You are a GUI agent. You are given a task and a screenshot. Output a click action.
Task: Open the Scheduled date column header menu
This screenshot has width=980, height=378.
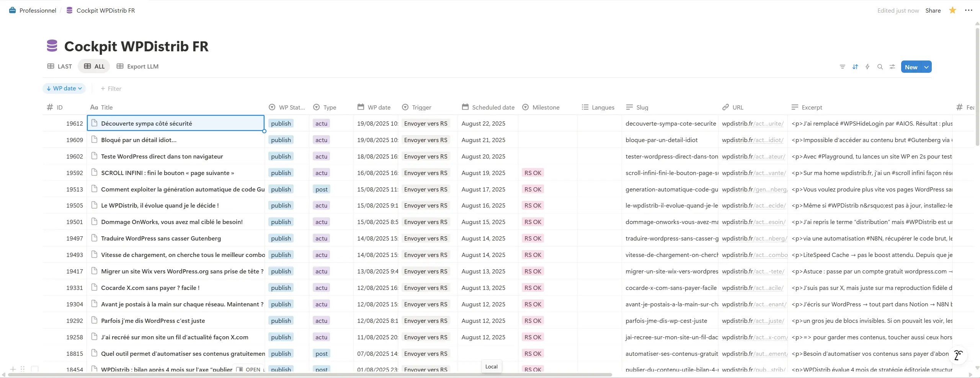[x=488, y=107]
